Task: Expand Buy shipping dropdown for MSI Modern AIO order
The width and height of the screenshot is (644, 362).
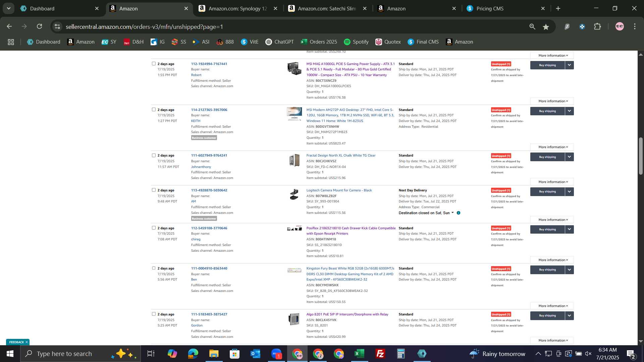Action: pos(569,111)
